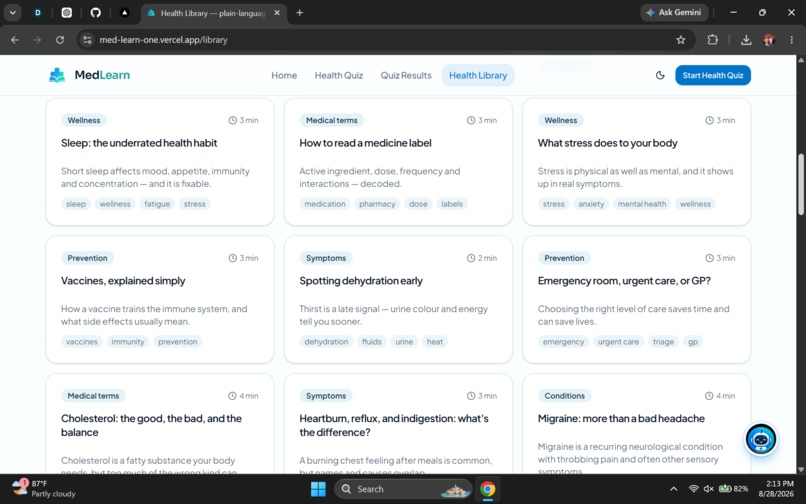Click the clock icon on Sleep card
The height and width of the screenshot is (504, 806).
pyautogui.click(x=232, y=120)
